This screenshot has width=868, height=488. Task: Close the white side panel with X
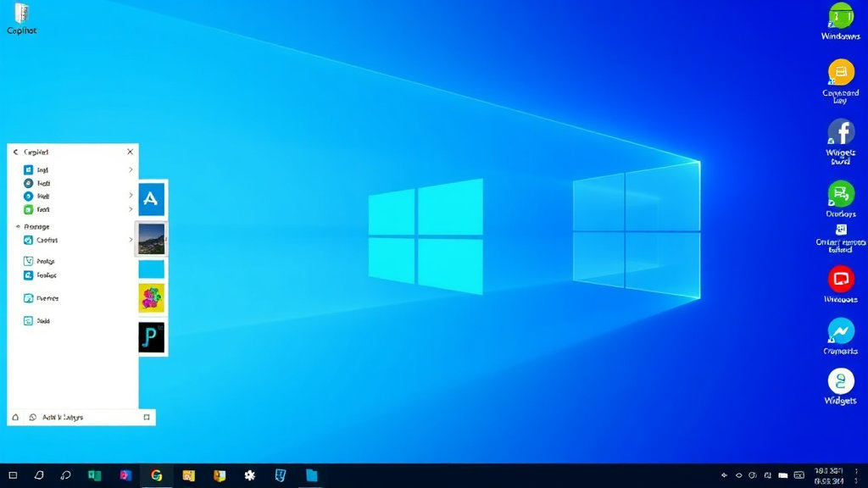click(x=130, y=152)
